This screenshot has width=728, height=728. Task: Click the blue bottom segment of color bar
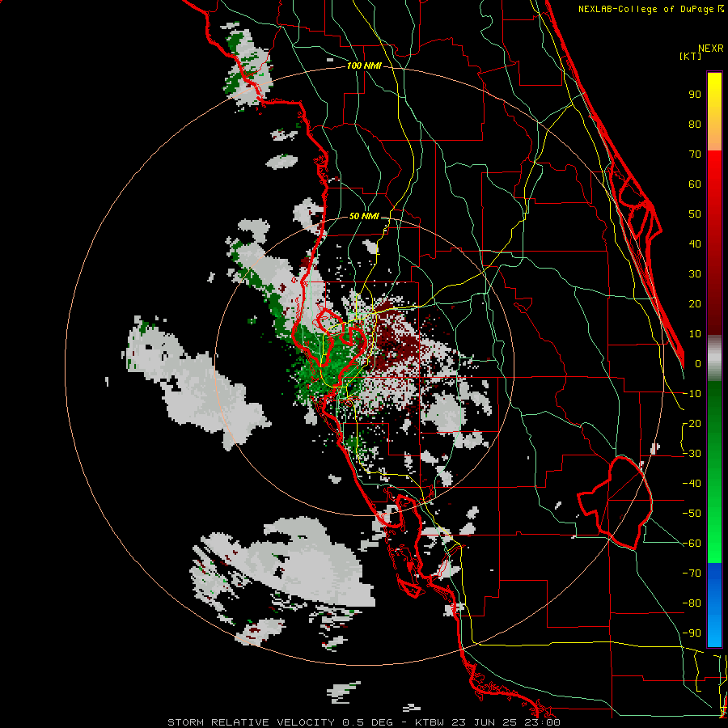714,605
